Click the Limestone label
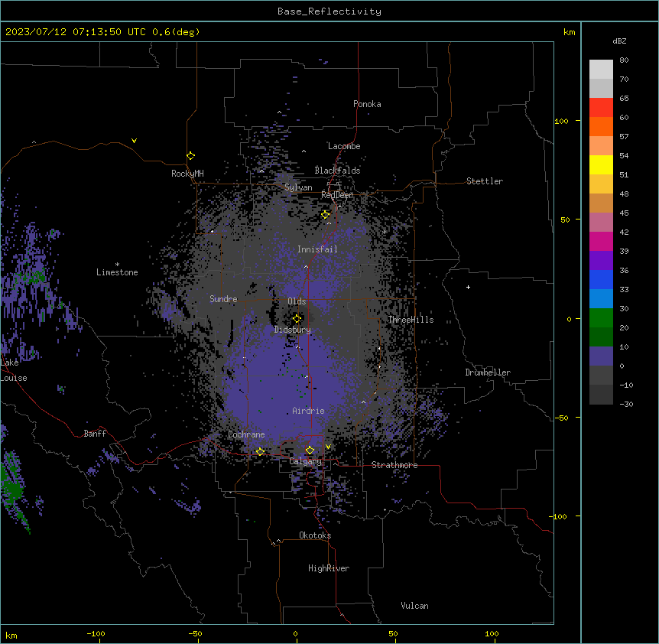This screenshot has height=644, width=659. [x=117, y=272]
